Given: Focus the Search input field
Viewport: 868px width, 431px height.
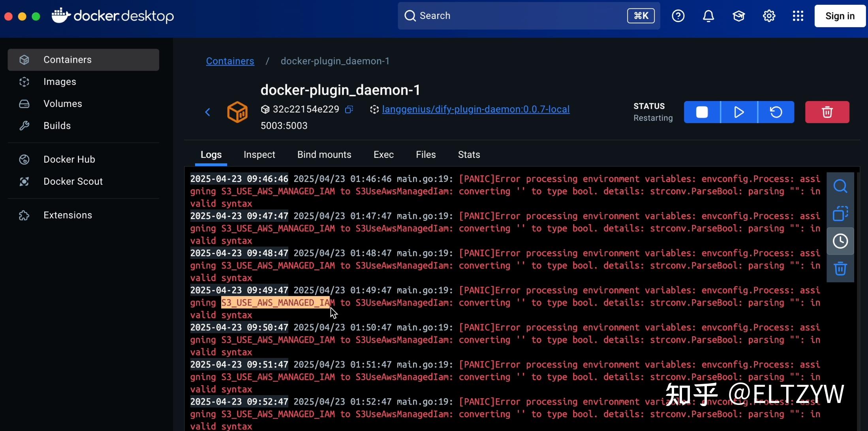Looking at the screenshot, I should point(513,16).
